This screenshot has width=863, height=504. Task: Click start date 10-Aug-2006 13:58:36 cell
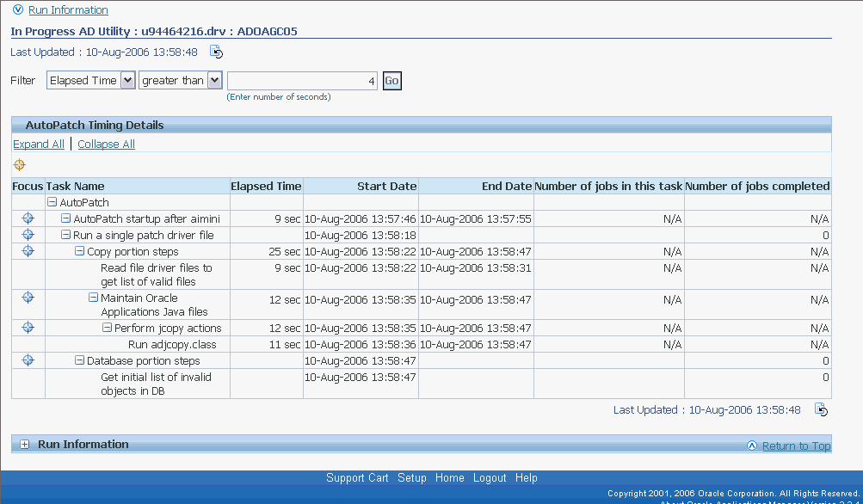(361, 344)
